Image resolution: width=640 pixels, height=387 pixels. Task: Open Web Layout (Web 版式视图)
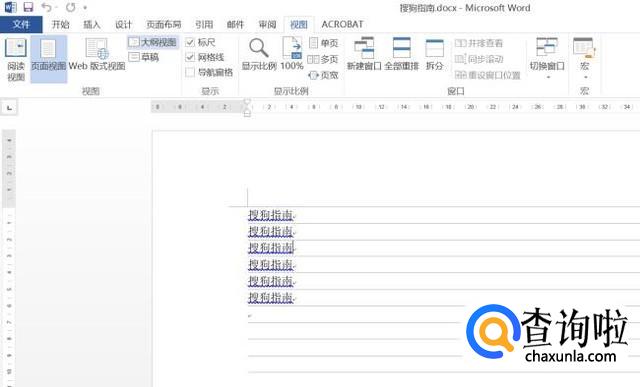[97, 55]
